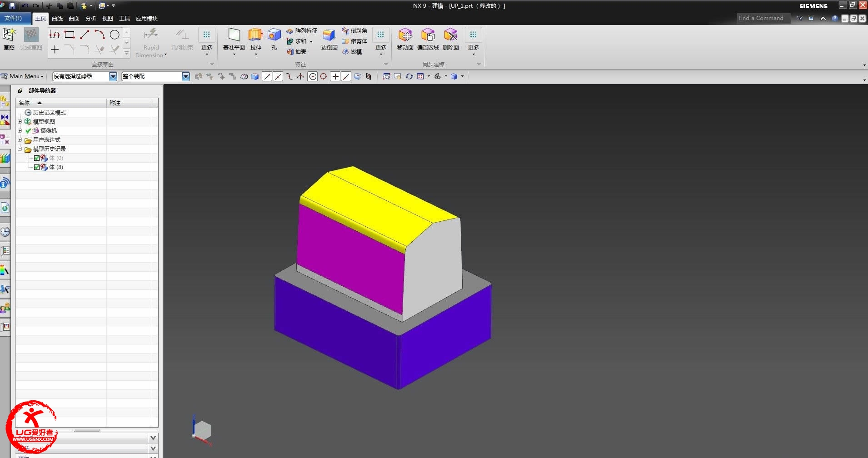Toggle checkbox for 体 (8) feature
Image resolution: width=868 pixels, height=458 pixels.
tap(37, 167)
